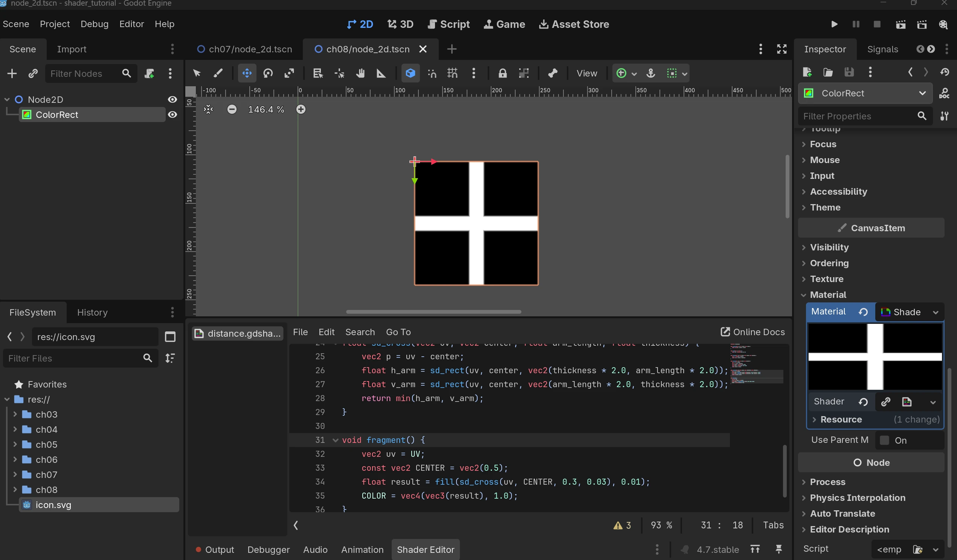Activate the Rotate Mode tool
This screenshot has width=957, height=560.
click(268, 73)
